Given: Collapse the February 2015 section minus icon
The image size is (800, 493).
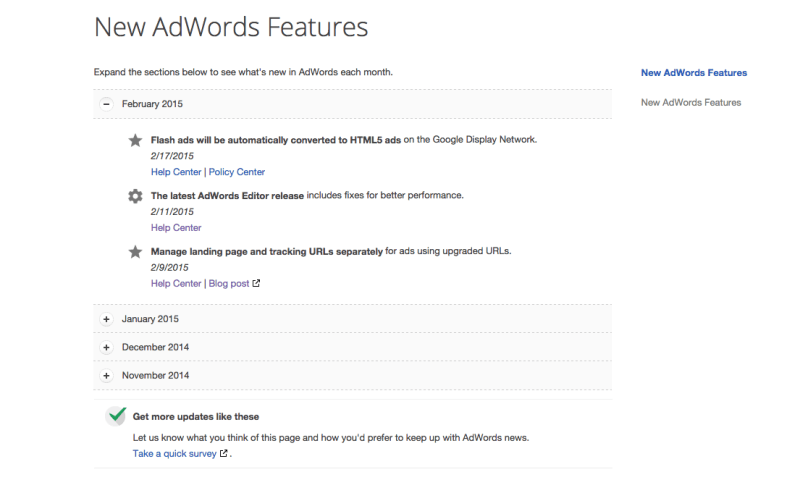Looking at the screenshot, I should pos(106,104).
